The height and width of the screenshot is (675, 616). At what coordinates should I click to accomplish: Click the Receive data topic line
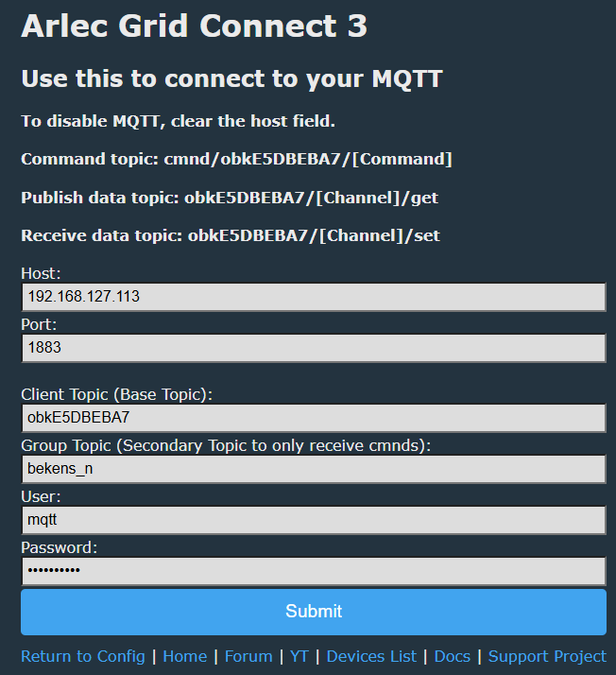tap(231, 235)
